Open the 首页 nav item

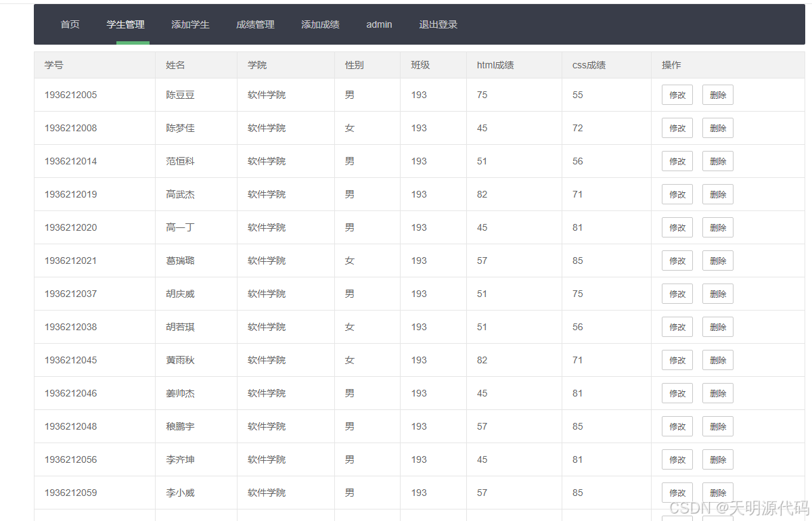point(70,24)
